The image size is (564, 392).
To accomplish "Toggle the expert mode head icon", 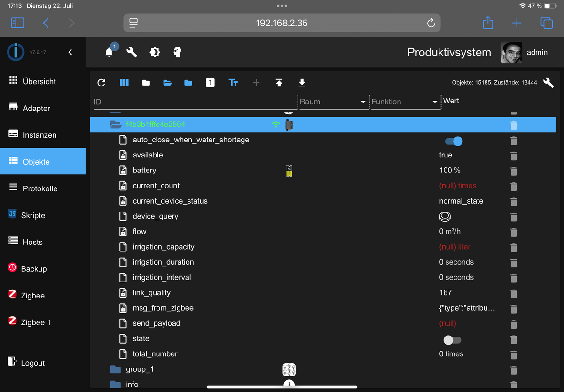I will click(x=177, y=52).
